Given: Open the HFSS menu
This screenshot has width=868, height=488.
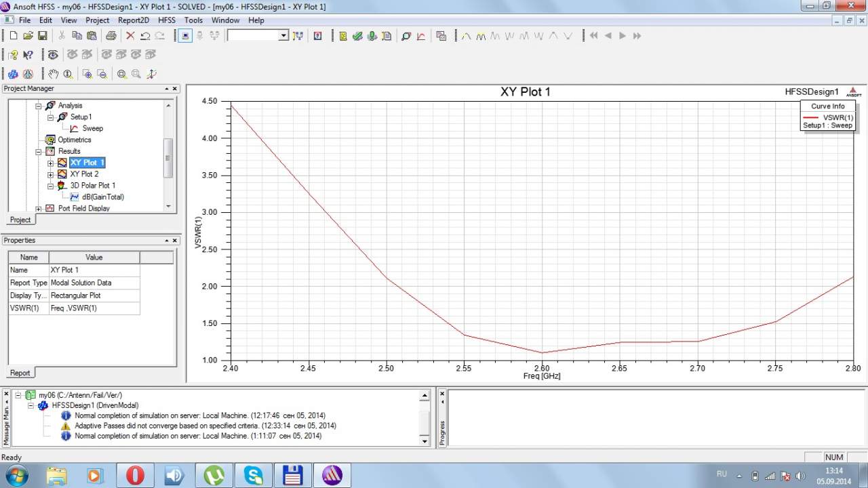Looking at the screenshot, I should click(x=166, y=20).
